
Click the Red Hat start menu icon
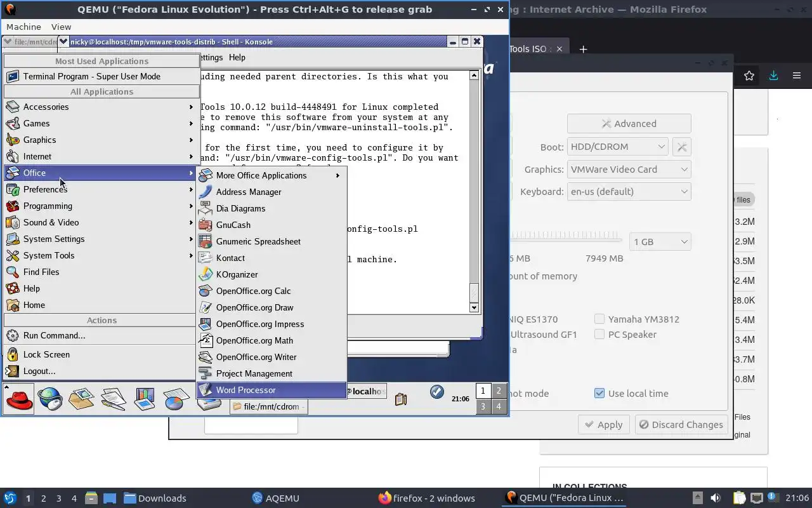pos(19,399)
